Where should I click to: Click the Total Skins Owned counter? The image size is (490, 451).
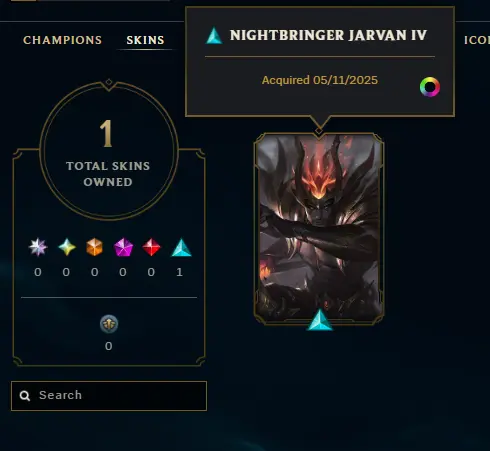108,152
